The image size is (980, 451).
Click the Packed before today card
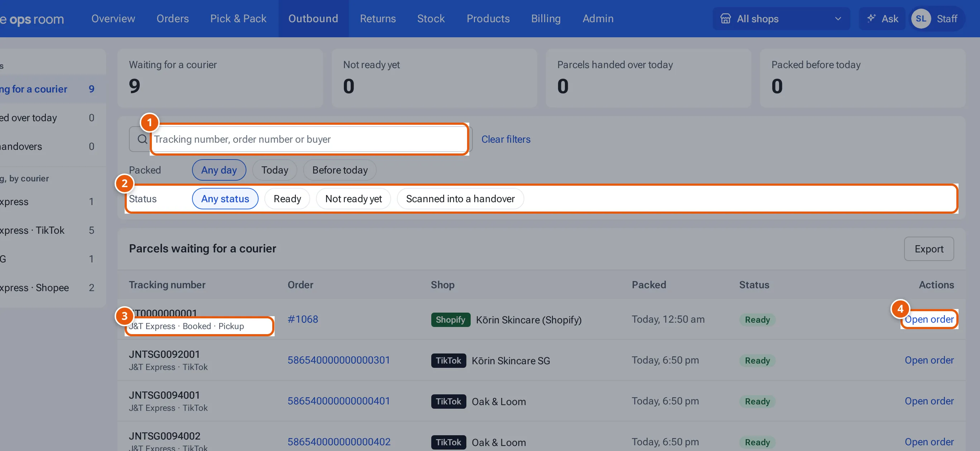click(x=863, y=78)
